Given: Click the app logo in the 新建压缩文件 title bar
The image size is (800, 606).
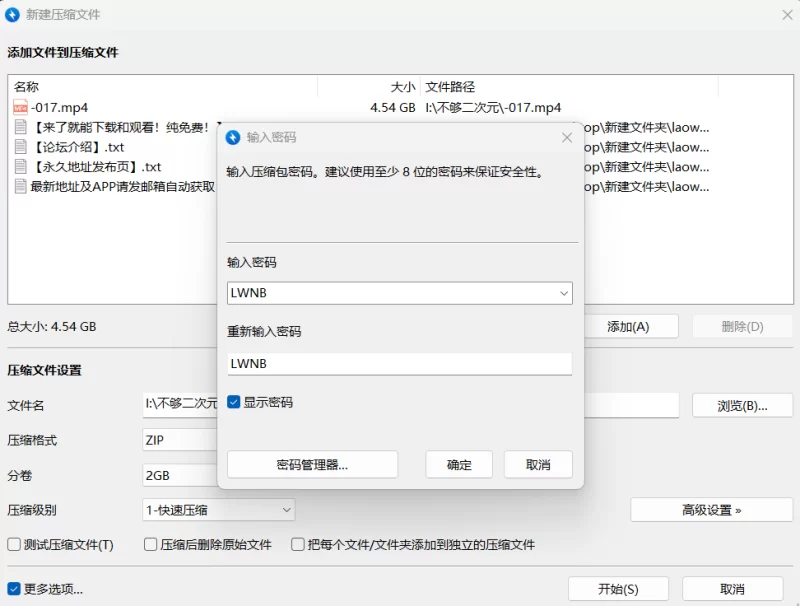Looking at the screenshot, I should (x=12, y=14).
